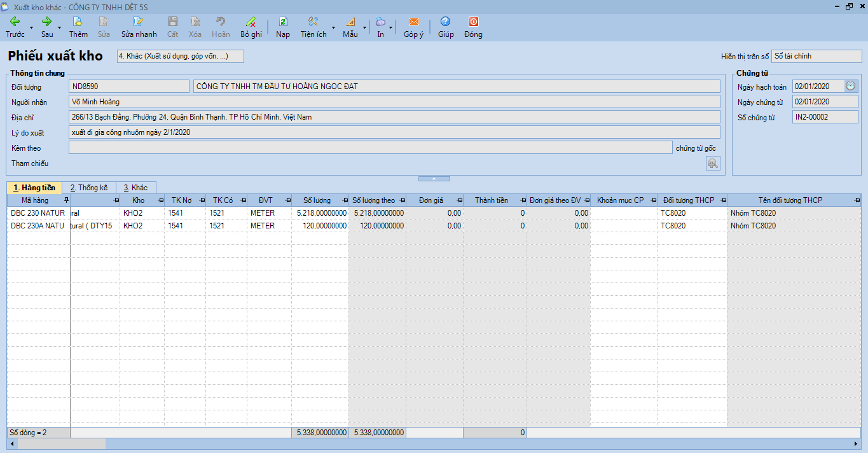868x453 pixels.
Task: Click the Số chứng từ field IN2-00002
Action: pyautogui.click(x=825, y=117)
